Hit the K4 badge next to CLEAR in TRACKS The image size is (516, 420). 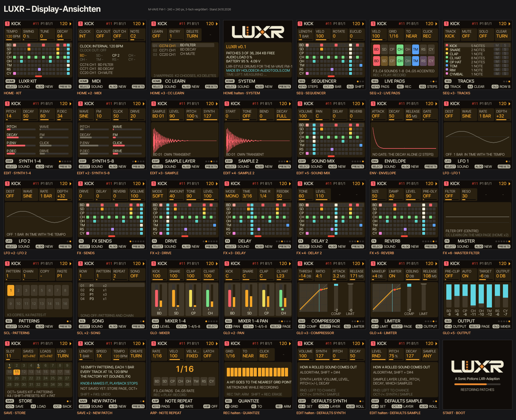[x=470, y=87]
